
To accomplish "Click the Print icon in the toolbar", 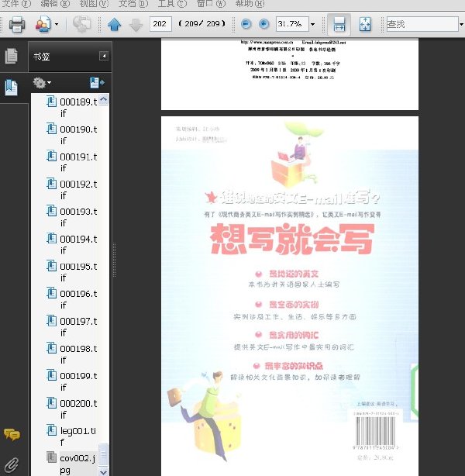I will point(17,24).
